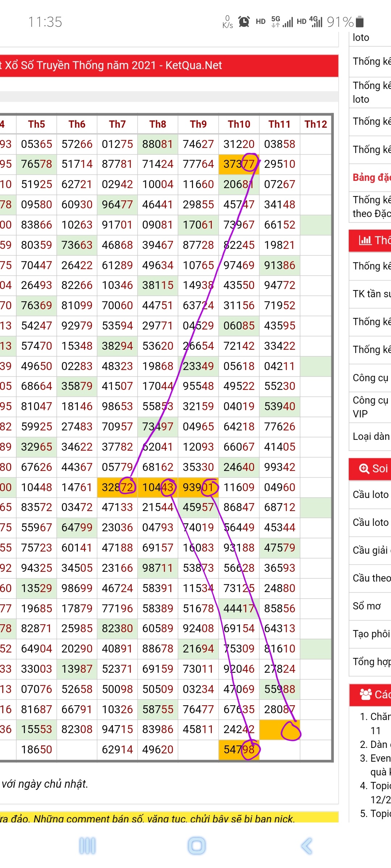
Task: Tap cell 24640 in Th10 column
Action: pyautogui.click(x=239, y=467)
